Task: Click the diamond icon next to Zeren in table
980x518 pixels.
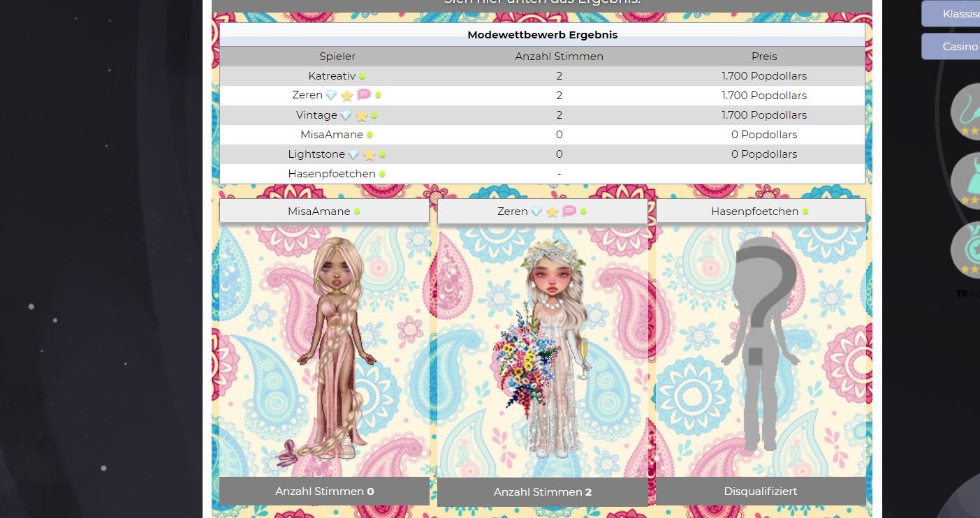Action: (x=331, y=96)
